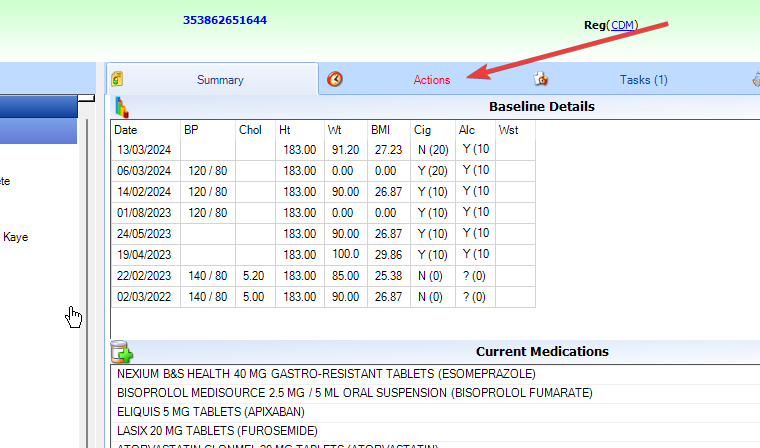Click the BMI column header

tap(382, 129)
